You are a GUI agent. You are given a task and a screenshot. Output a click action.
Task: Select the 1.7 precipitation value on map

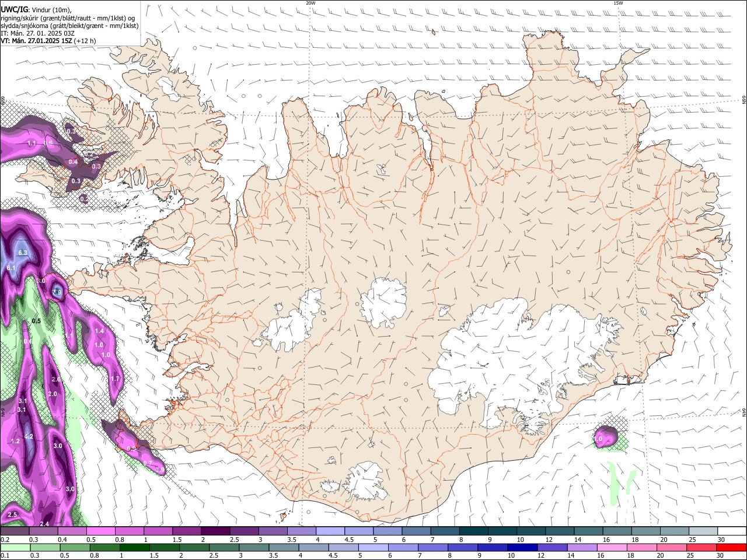(x=115, y=379)
